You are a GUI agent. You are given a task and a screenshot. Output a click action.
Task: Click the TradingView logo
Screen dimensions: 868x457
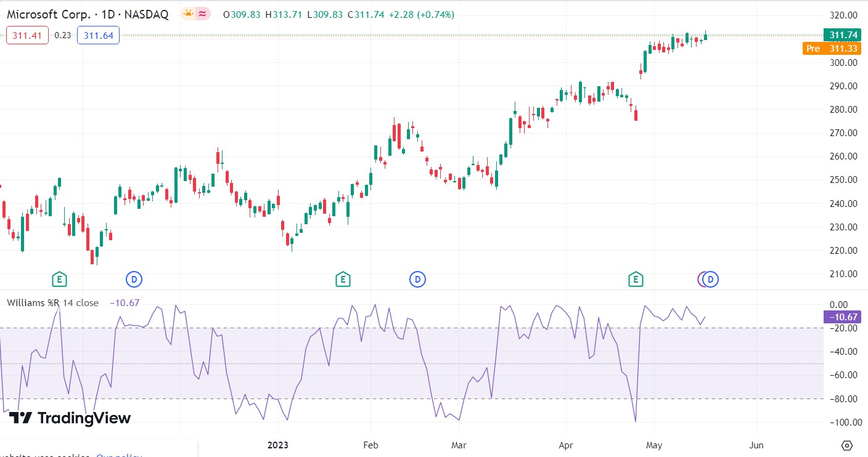pyautogui.click(x=70, y=418)
